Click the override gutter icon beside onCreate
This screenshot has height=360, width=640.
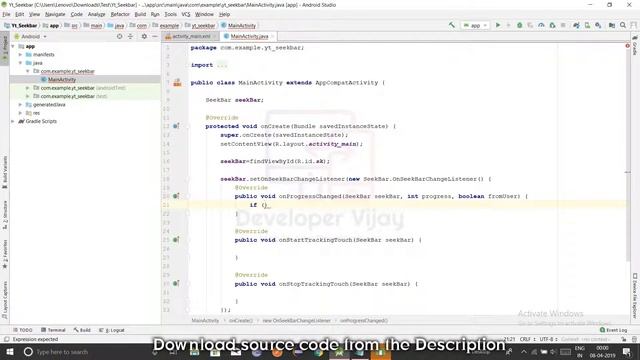(x=176, y=126)
